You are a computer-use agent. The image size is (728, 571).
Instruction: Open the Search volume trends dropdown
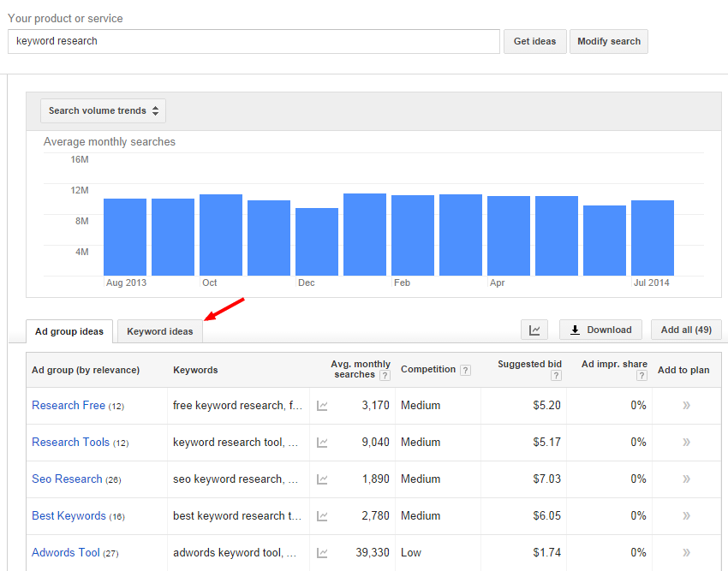coord(103,110)
